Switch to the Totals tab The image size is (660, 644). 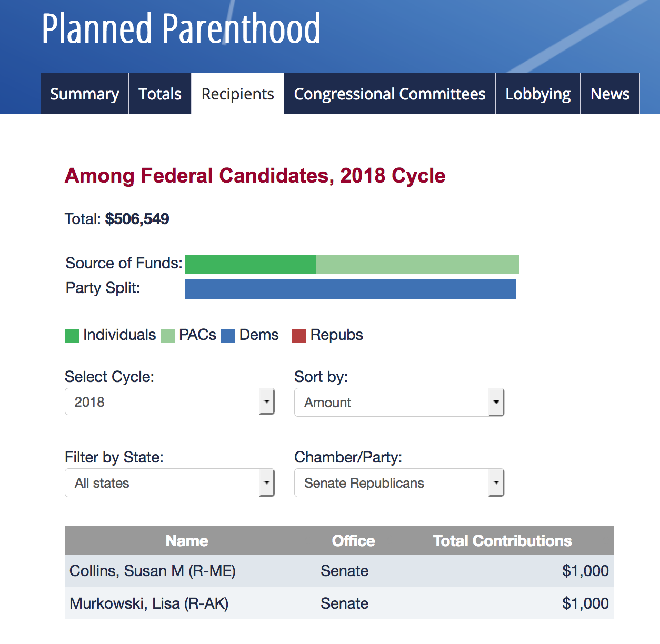point(160,94)
